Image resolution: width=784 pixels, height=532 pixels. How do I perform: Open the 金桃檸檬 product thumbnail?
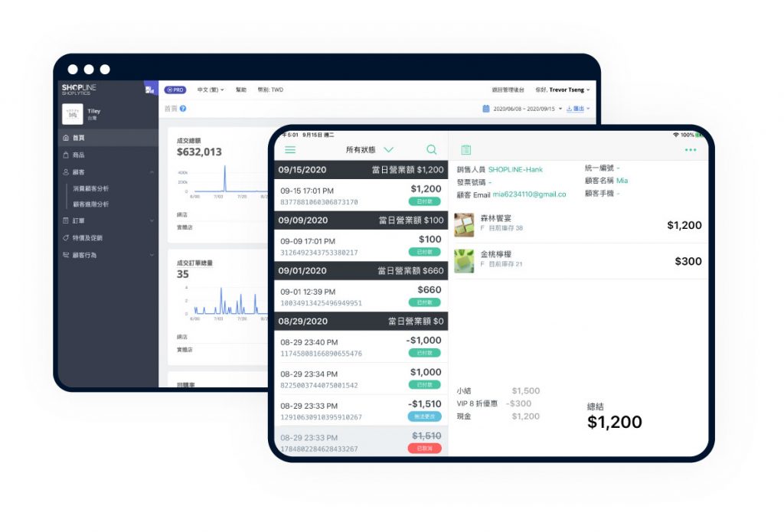click(464, 261)
